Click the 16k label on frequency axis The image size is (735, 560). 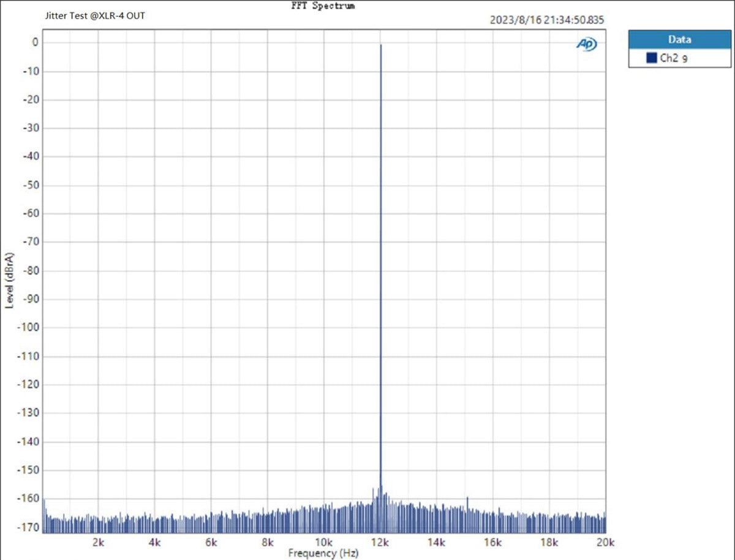click(x=493, y=542)
